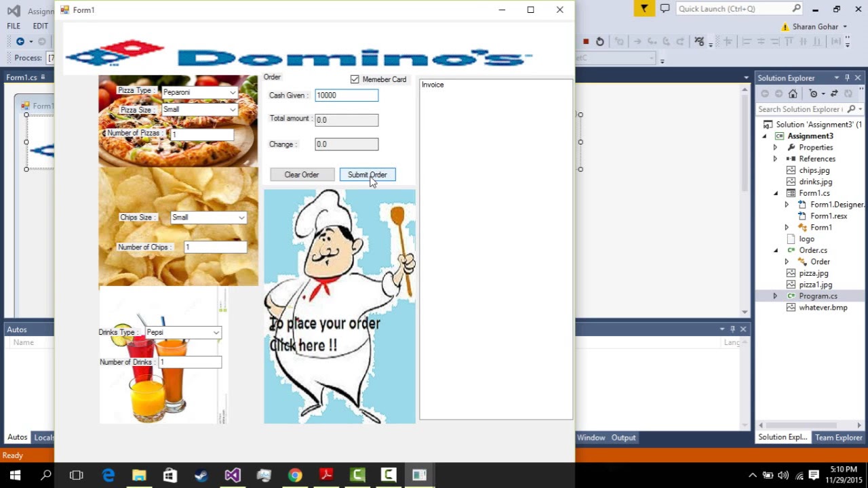Select chips.jpg in Solution Explorer
The image size is (868, 488).
coord(814,171)
